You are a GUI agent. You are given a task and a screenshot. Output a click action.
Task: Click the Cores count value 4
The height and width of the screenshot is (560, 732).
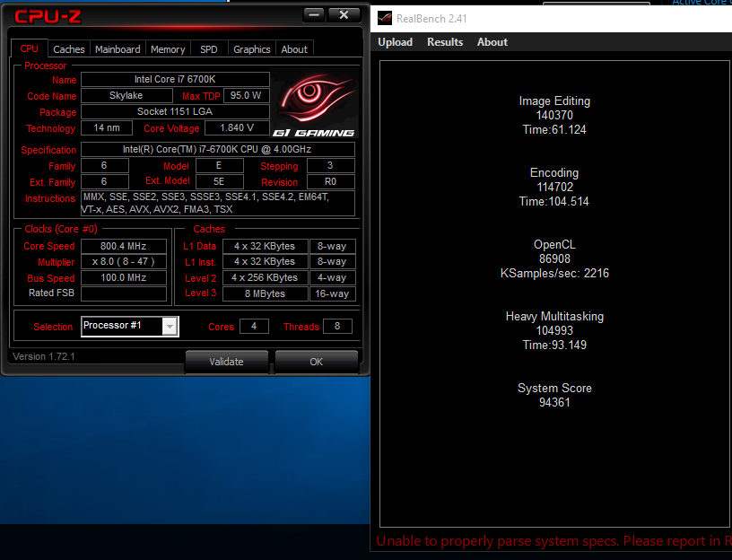254,327
